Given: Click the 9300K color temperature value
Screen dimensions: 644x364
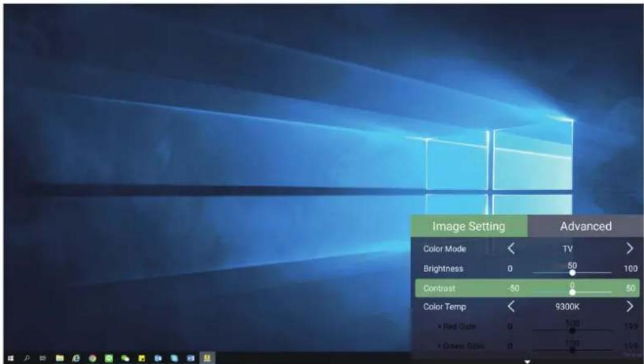Looking at the screenshot, I should coord(567,306).
